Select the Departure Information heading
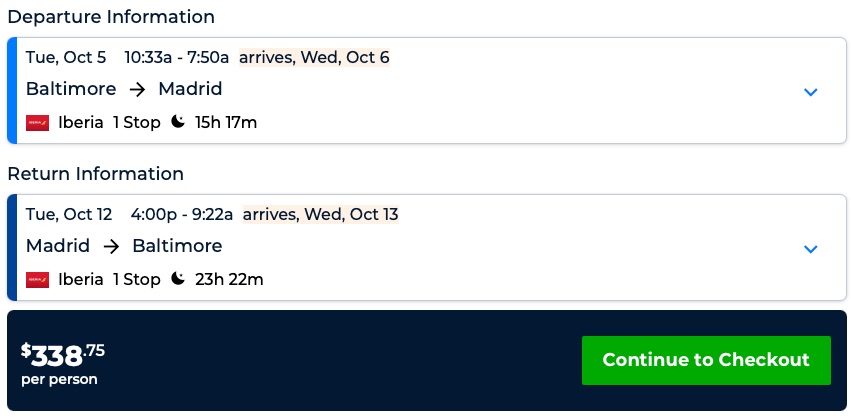Viewport: 851px width, 419px height. [x=111, y=17]
